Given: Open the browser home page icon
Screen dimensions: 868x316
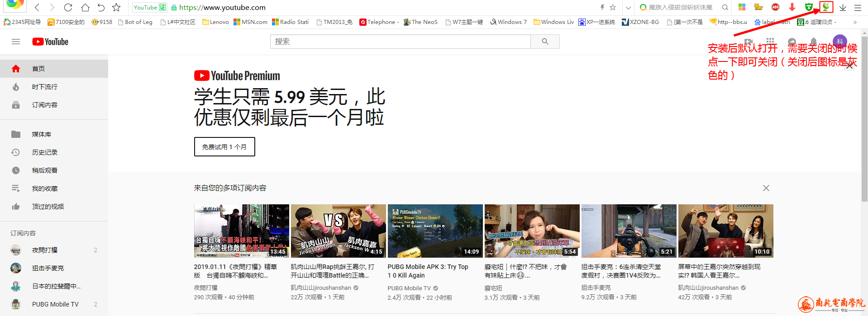Looking at the screenshot, I should tap(85, 7).
